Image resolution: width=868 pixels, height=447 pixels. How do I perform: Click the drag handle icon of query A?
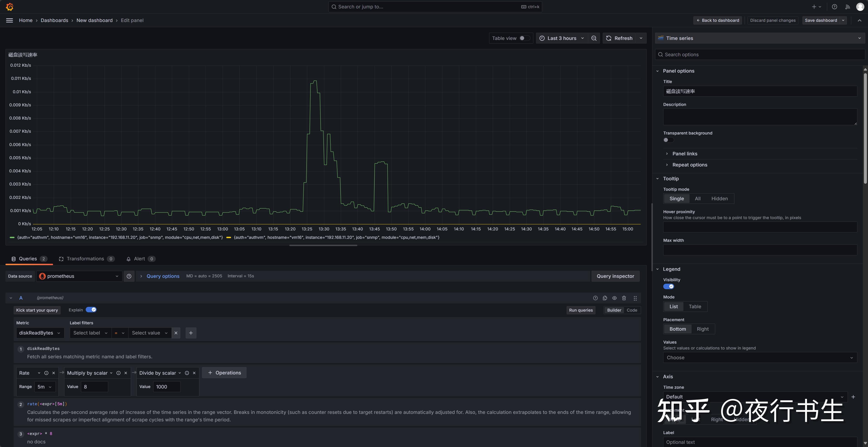635,298
